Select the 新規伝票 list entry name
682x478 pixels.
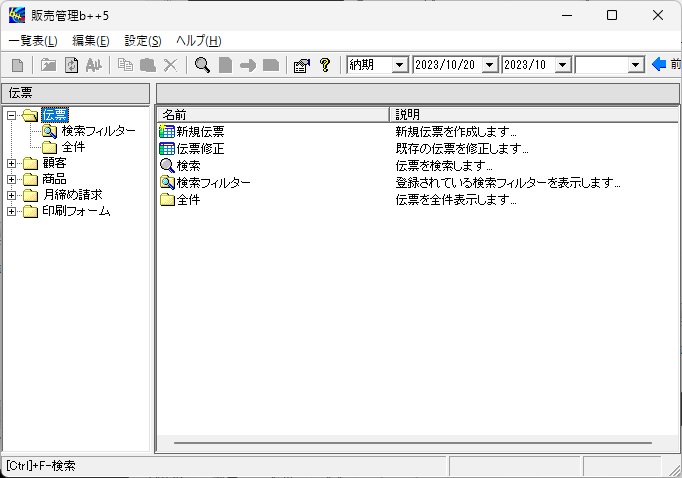[200, 131]
